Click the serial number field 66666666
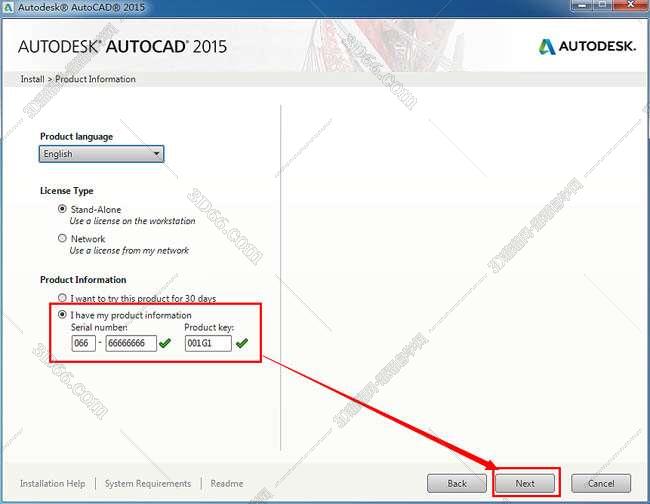The width and height of the screenshot is (650, 504). coord(131,344)
